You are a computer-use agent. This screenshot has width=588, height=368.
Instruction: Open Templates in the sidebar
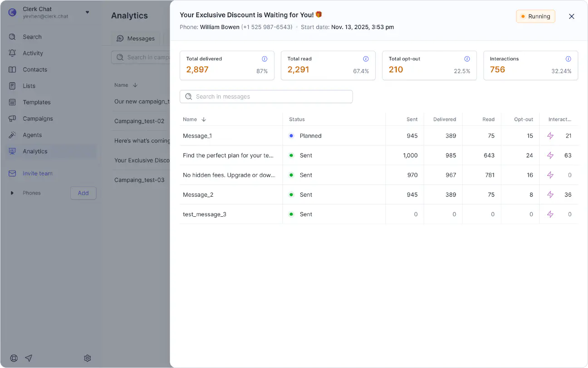36,102
